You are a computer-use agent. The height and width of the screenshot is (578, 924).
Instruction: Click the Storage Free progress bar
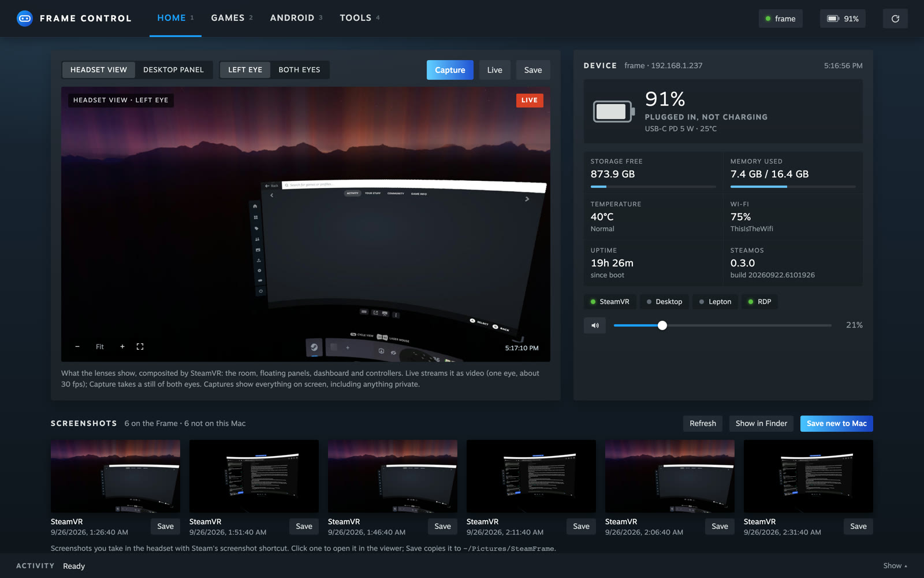(653, 187)
